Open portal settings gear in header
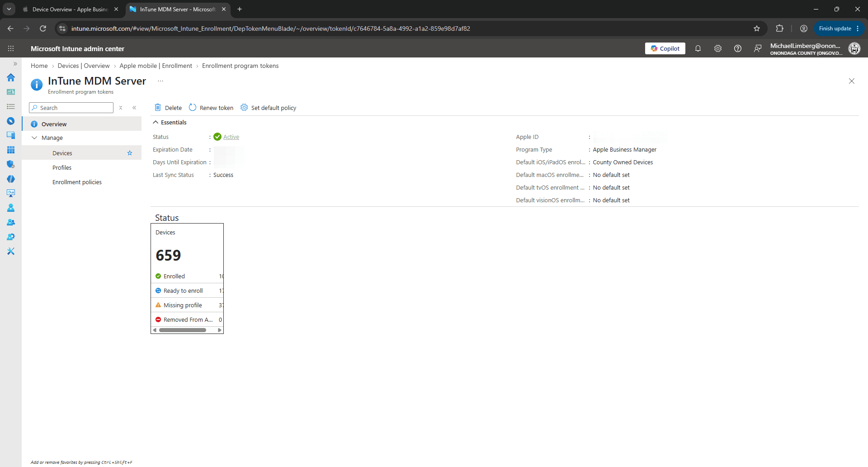The image size is (868, 467). (x=718, y=48)
